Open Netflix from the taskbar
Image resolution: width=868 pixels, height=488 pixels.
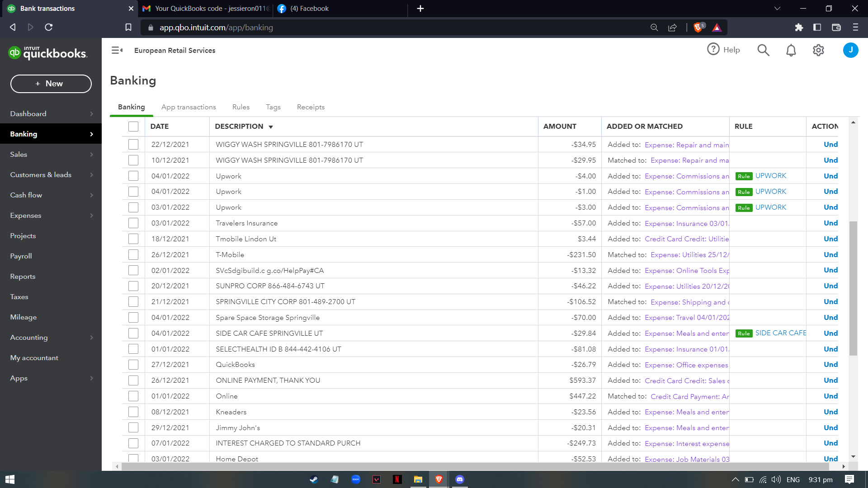(x=397, y=479)
